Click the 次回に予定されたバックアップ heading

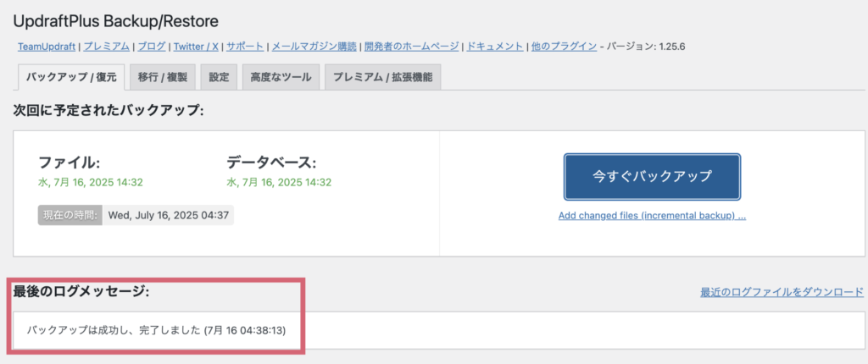108,110
